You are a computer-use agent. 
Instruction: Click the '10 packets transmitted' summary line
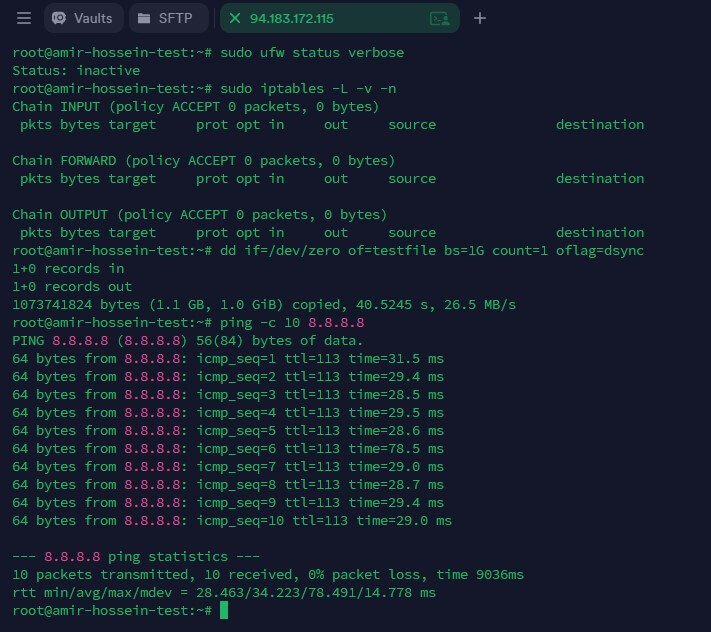point(268,574)
